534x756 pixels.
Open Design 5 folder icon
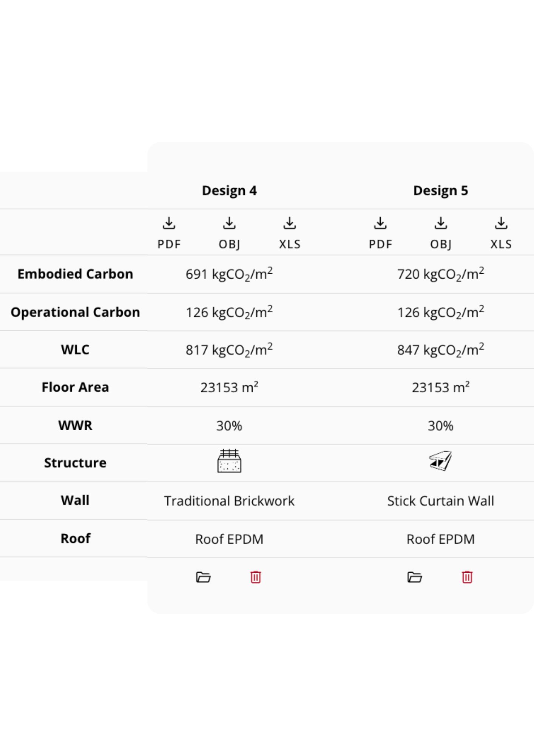415,577
